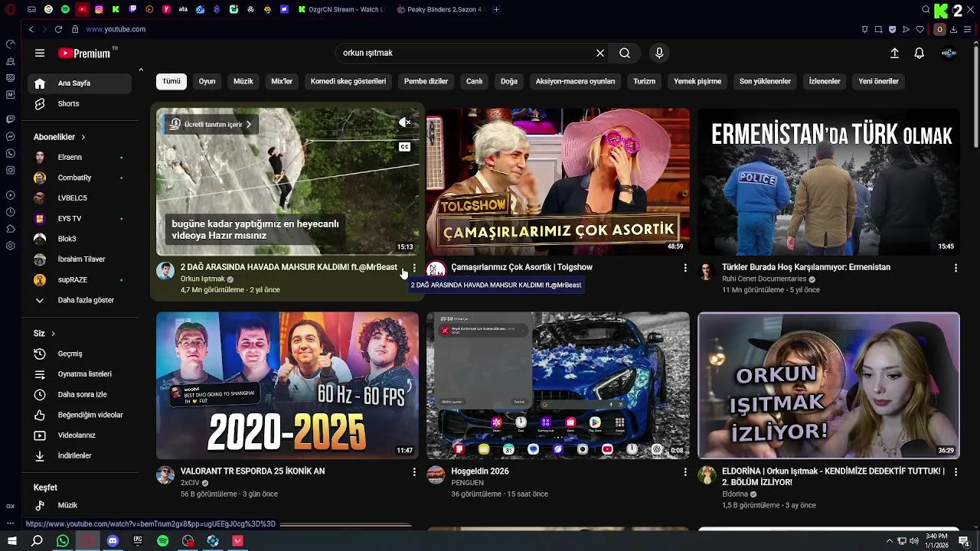Viewport: 980px width, 551px height.
Task: Open options menu for ELDORİNA video
Action: click(955, 472)
